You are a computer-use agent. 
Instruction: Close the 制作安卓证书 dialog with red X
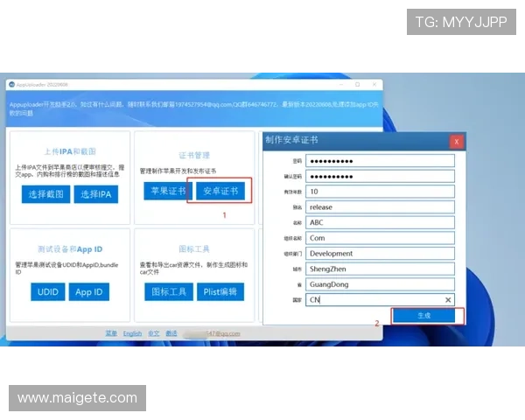pos(457,142)
